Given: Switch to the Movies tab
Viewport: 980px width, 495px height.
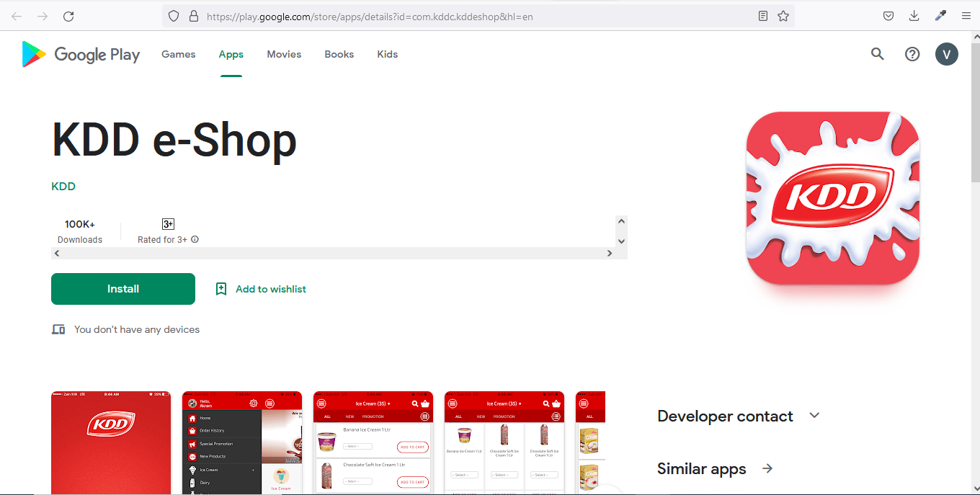Looking at the screenshot, I should [x=284, y=54].
